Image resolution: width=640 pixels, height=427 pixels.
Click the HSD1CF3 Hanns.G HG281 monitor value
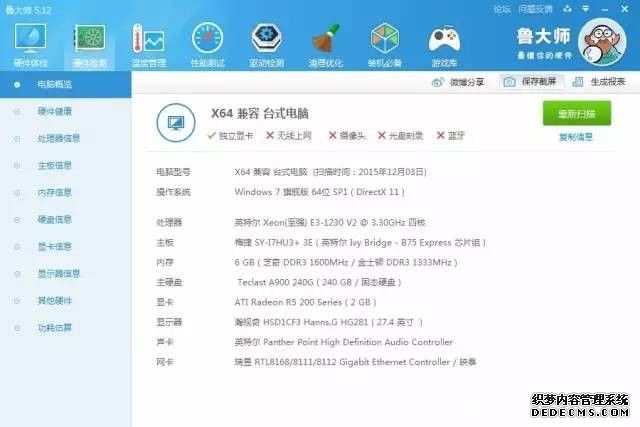[x=328, y=322]
